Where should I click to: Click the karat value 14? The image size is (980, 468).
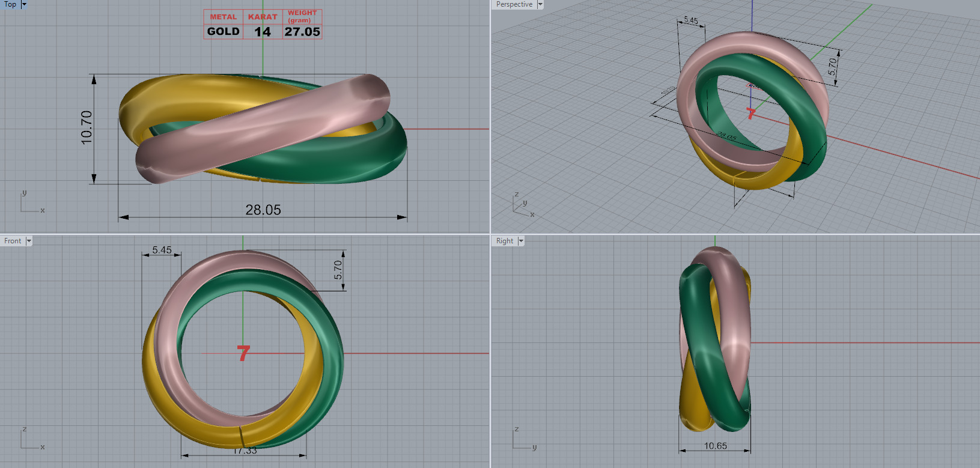coord(263,32)
